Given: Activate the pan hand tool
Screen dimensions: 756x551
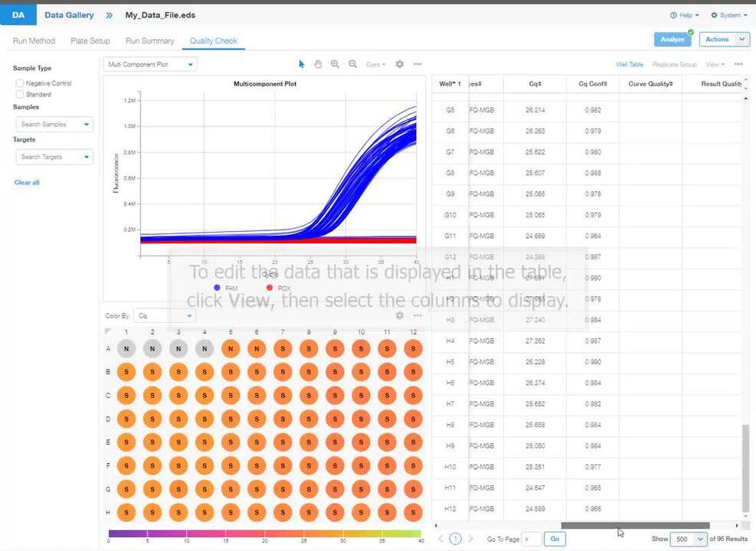Looking at the screenshot, I should [318, 64].
